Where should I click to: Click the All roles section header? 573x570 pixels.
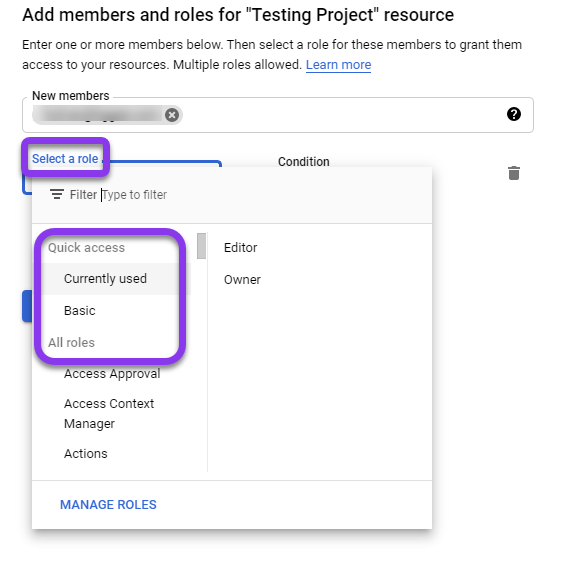pos(72,343)
